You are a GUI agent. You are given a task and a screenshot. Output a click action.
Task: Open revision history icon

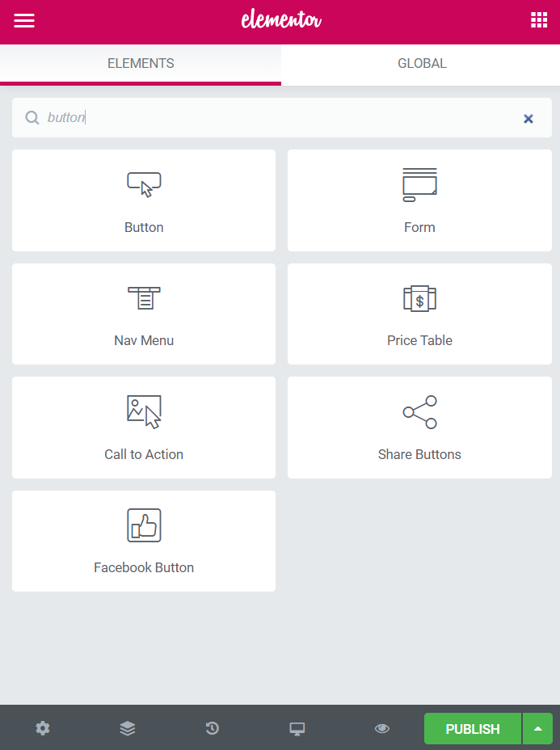click(213, 728)
